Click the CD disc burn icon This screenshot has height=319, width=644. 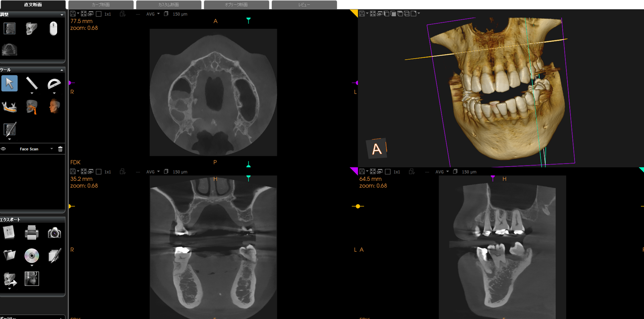(x=32, y=256)
